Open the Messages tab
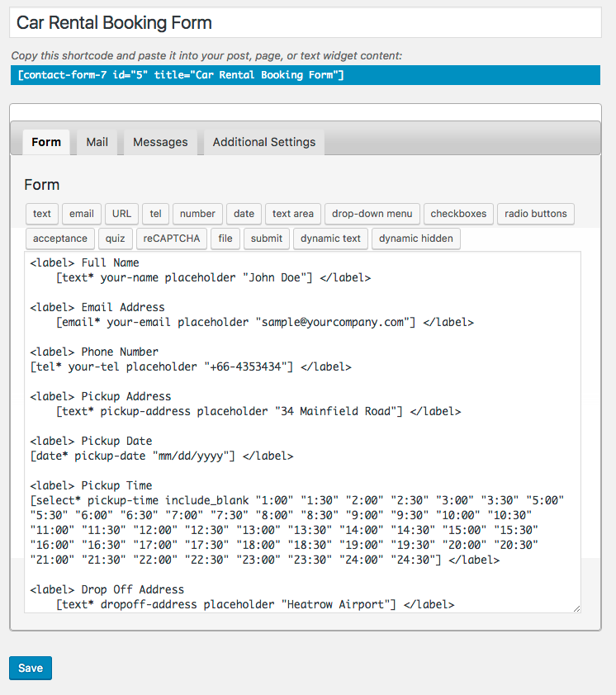The height and width of the screenshot is (695, 616). click(x=160, y=142)
